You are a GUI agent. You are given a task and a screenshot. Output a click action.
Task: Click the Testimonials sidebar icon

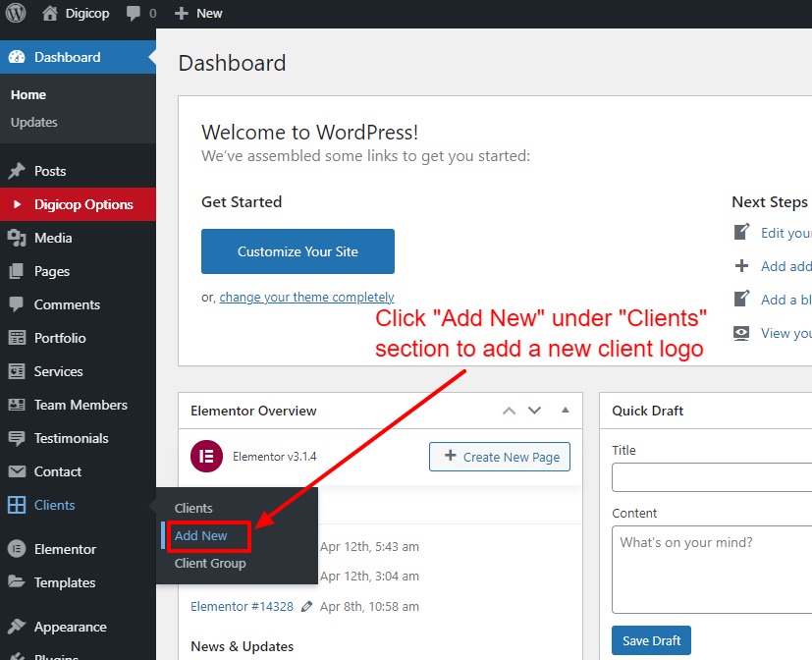coord(17,438)
